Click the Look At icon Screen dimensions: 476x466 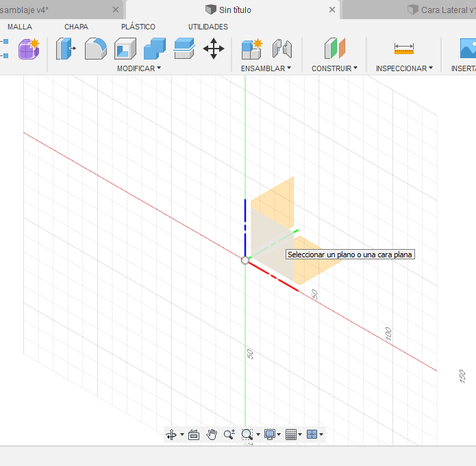194,435
